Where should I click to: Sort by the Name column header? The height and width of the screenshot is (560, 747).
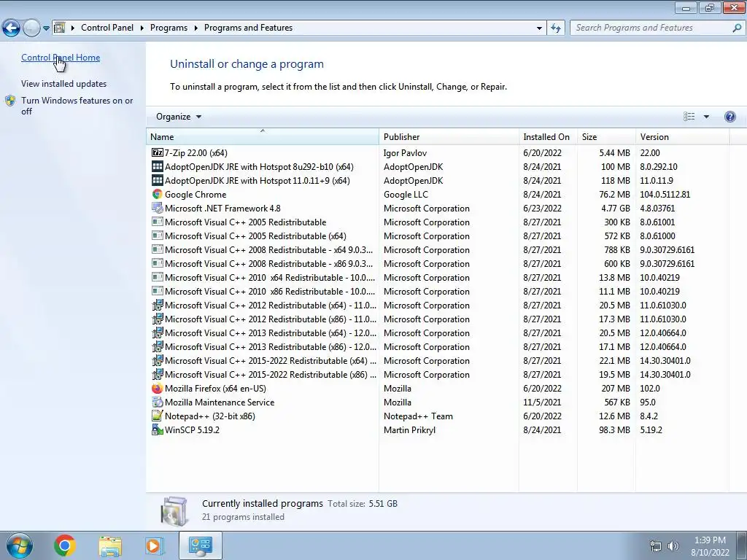pos(263,136)
